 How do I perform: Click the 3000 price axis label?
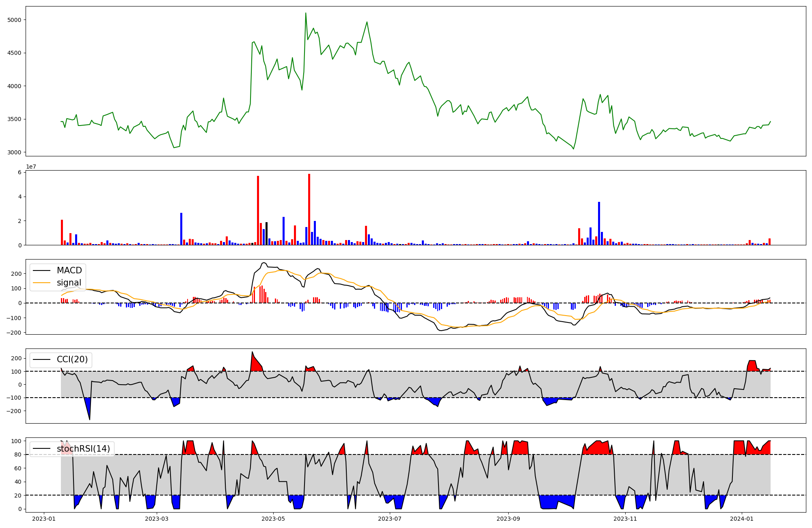[x=15, y=153]
